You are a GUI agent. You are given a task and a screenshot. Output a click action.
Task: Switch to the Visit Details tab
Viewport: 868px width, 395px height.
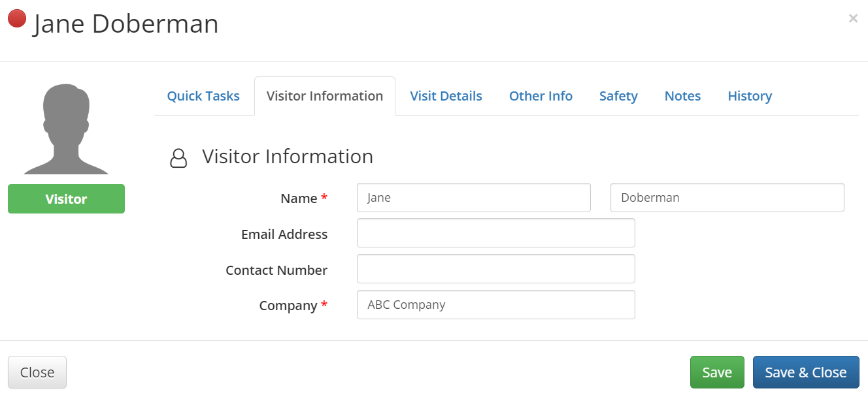pyautogui.click(x=446, y=96)
